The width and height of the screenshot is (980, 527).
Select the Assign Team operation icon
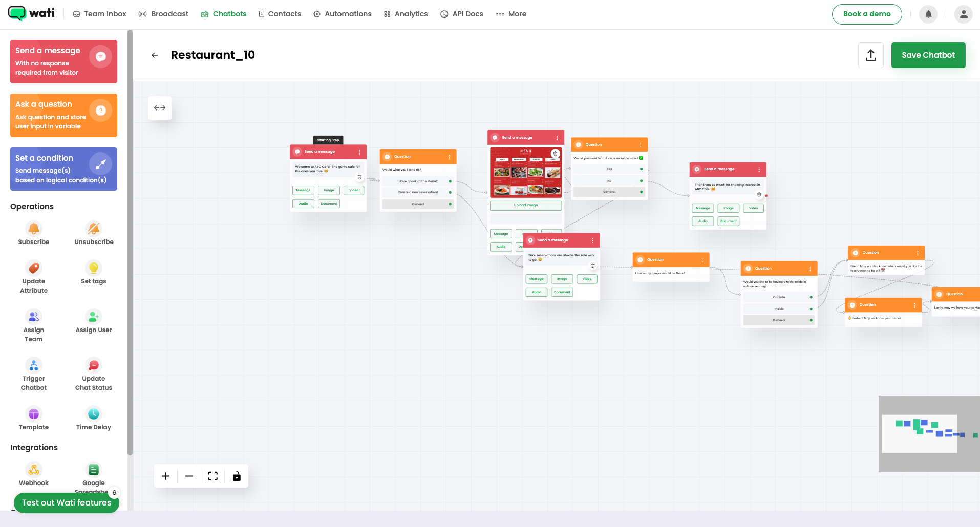[x=33, y=316]
